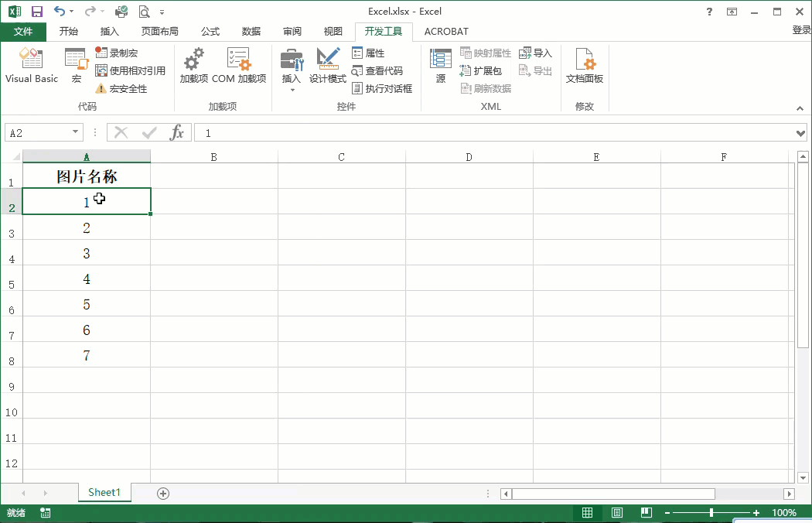
Task: Click the XML 源 (Source) icon
Action: point(440,66)
